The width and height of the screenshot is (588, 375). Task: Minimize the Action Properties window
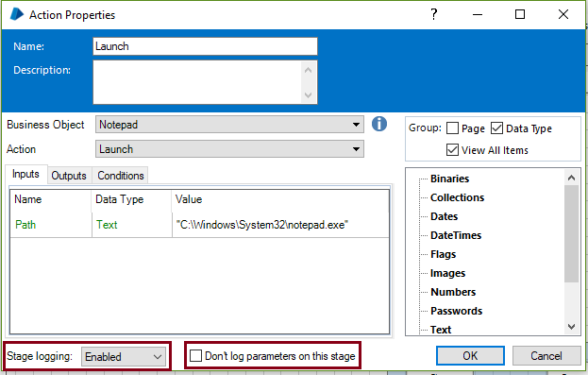(x=478, y=14)
